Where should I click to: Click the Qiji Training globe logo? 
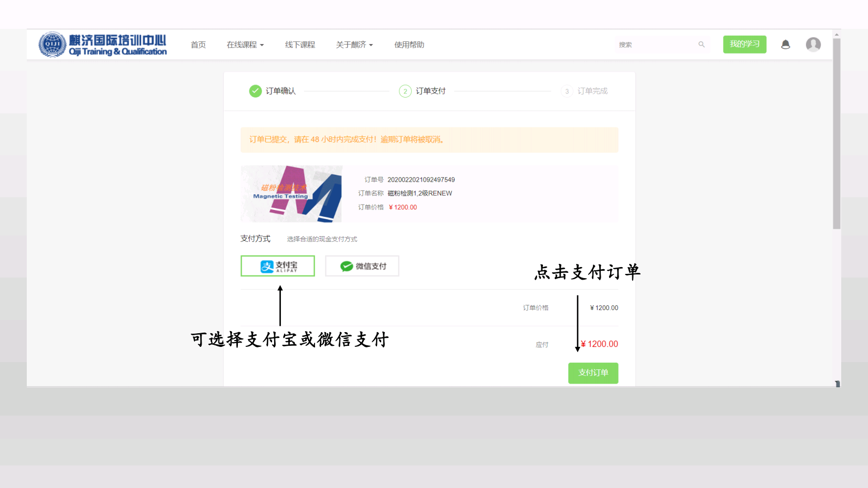(x=52, y=45)
